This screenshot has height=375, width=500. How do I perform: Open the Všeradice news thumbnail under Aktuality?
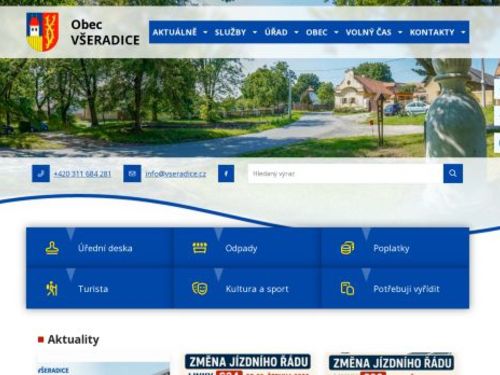pyautogui.click(x=103, y=369)
